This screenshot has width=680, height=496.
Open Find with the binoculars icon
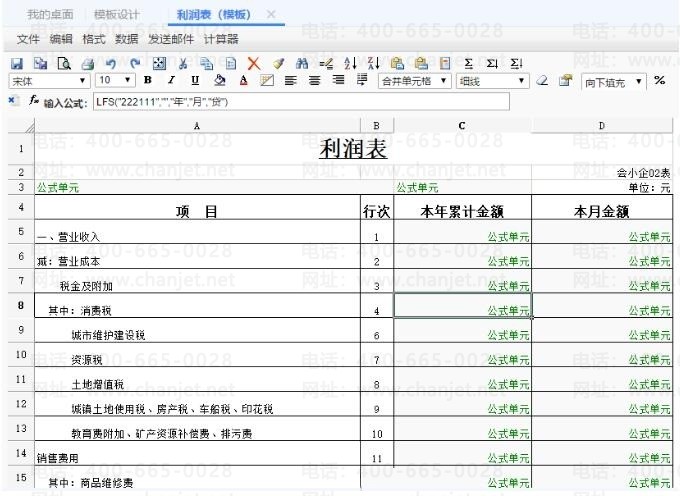tap(302, 64)
